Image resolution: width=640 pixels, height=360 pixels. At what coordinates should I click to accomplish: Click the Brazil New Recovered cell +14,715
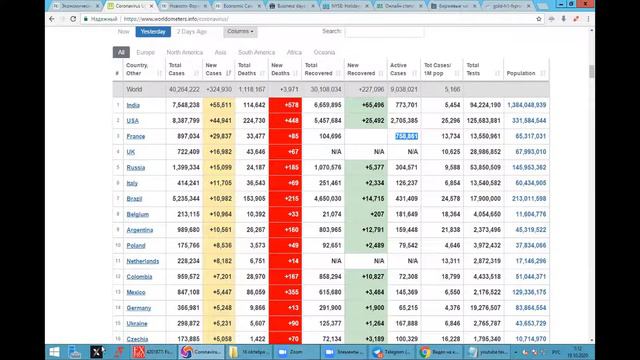pos(366,199)
